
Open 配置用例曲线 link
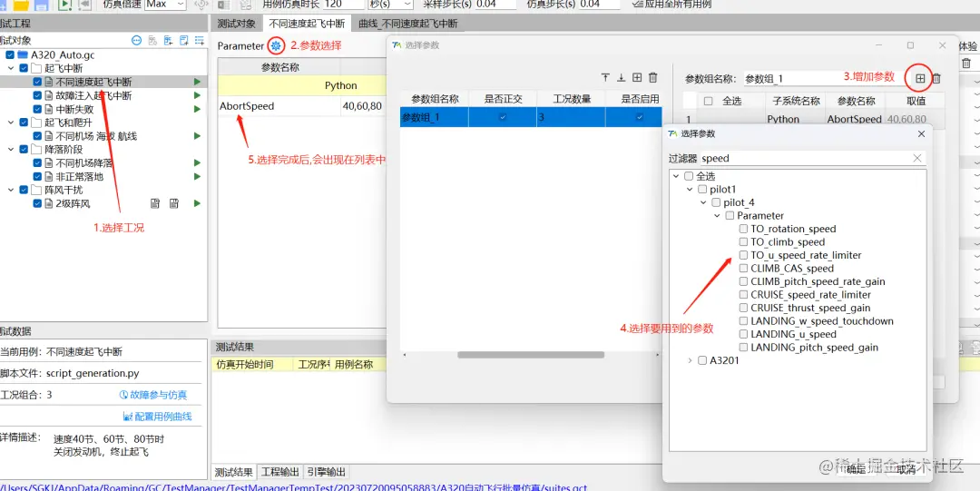[x=158, y=416]
